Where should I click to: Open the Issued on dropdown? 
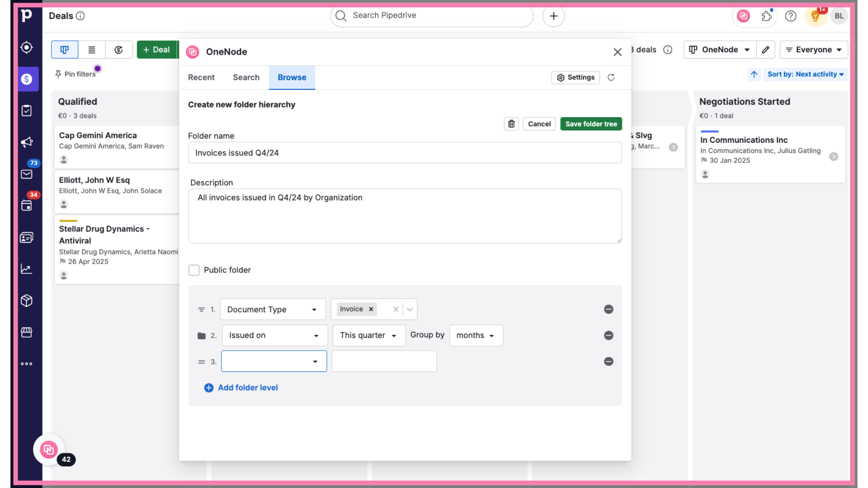tap(275, 335)
